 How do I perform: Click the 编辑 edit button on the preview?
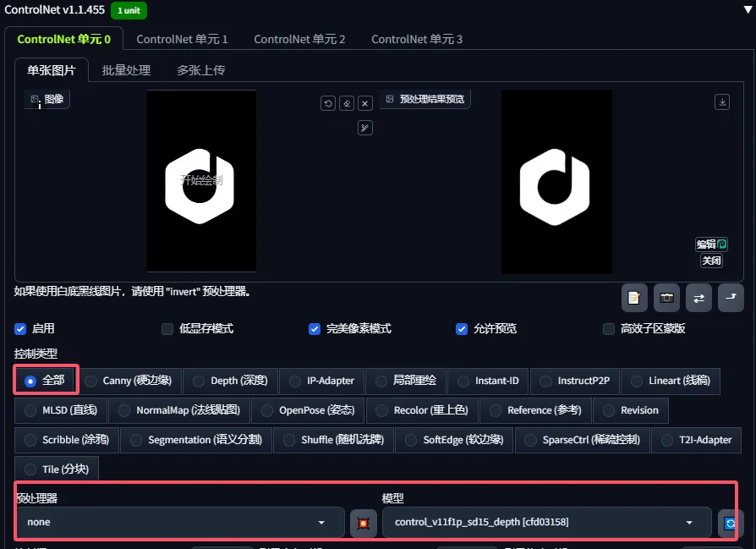pyautogui.click(x=711, y=244)
